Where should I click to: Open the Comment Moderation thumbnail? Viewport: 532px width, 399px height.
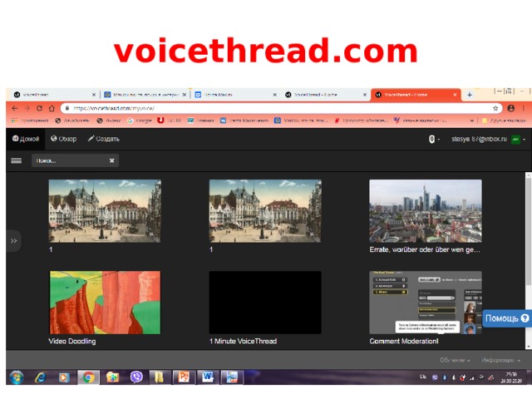coord(426,303)
